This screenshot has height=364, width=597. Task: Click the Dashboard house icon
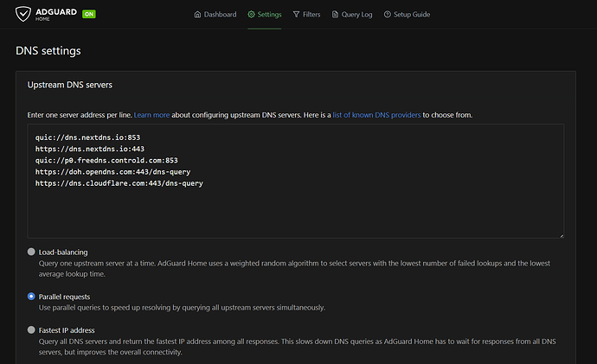pos(197,15)
